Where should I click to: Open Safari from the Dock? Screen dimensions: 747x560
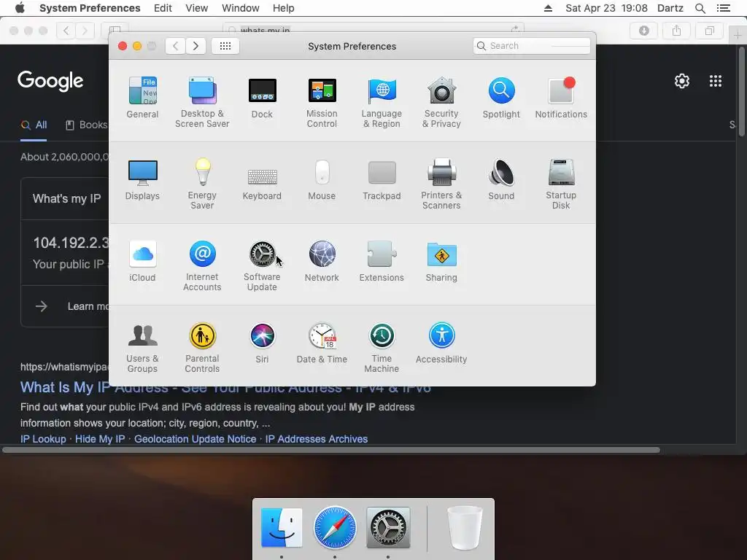point(335,528)
